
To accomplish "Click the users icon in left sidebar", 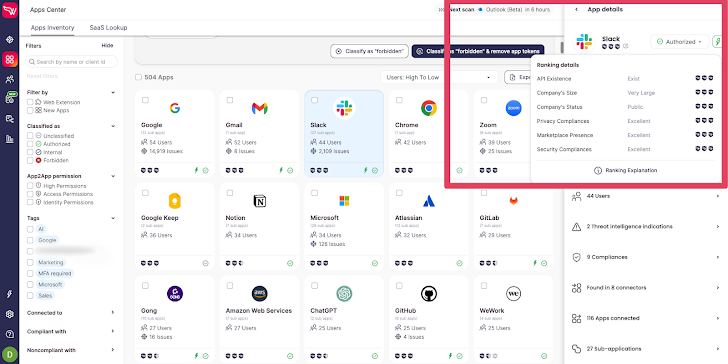I will coord(10,79).
